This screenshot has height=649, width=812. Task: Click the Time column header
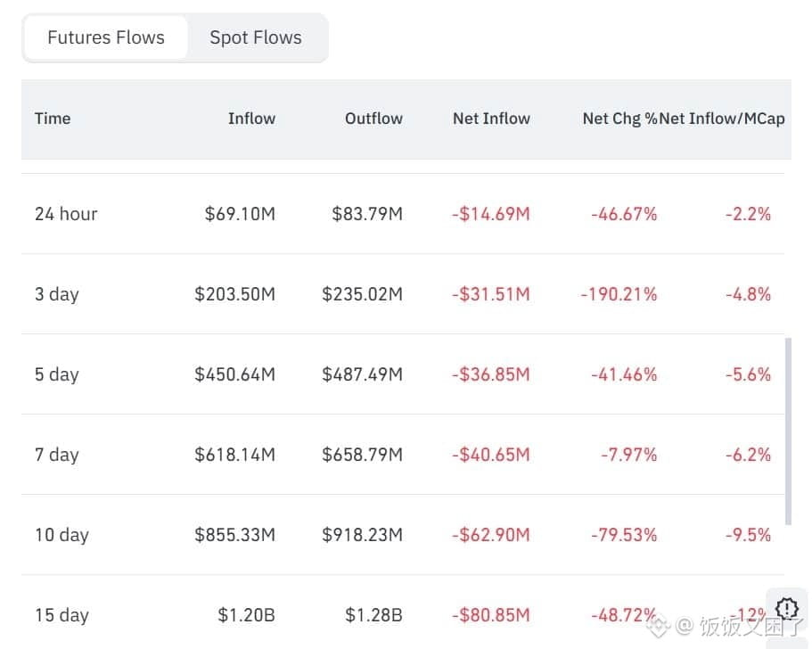pos(53,119)
